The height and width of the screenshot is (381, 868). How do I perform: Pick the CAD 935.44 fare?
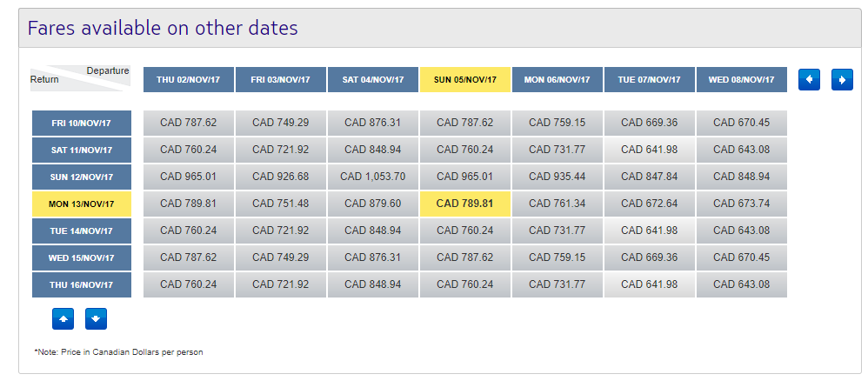coord(558,177)
